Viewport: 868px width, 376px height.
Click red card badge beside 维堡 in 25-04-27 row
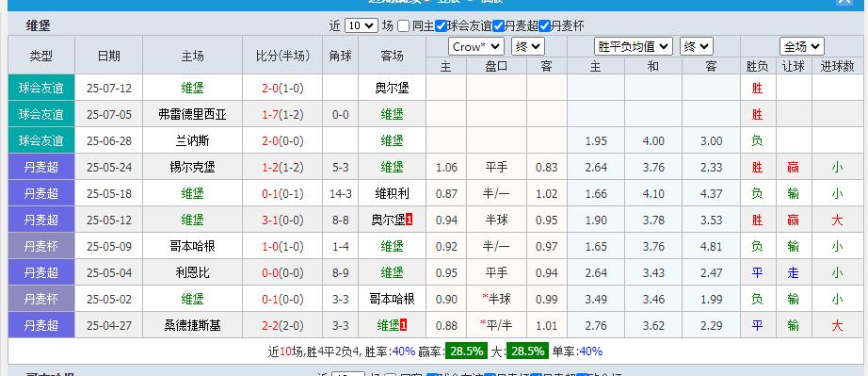(404, 326)
